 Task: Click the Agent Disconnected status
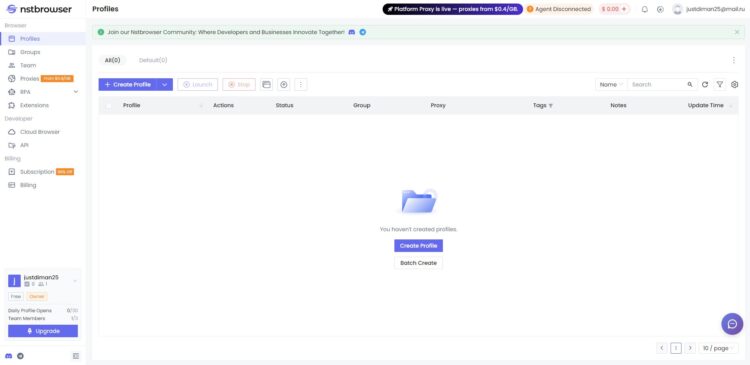[559, 9]
